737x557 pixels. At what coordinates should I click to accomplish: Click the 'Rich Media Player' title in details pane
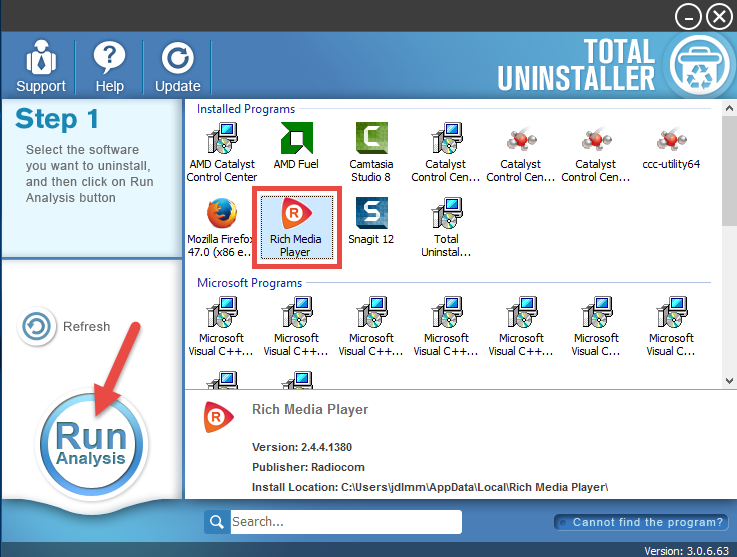pos(310,409)
